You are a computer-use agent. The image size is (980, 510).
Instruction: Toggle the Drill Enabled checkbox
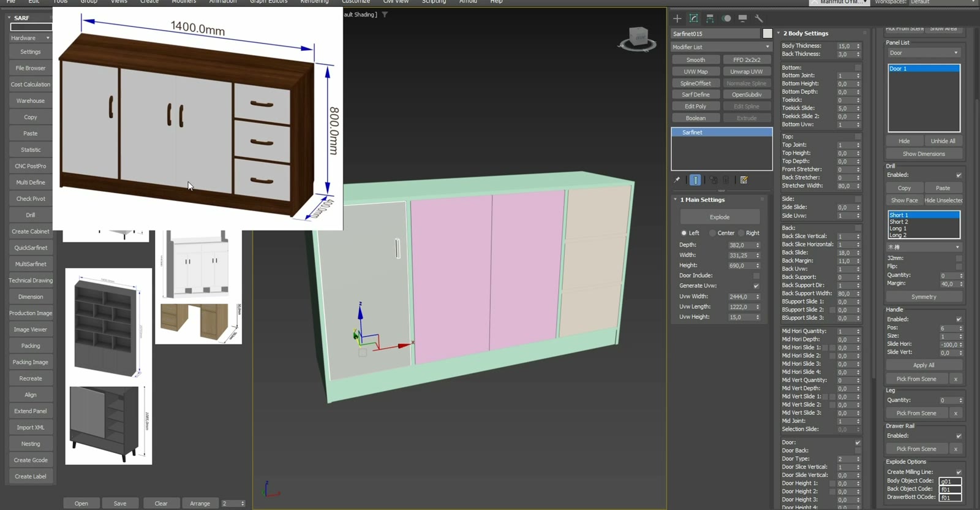click(x=959, y=175)
